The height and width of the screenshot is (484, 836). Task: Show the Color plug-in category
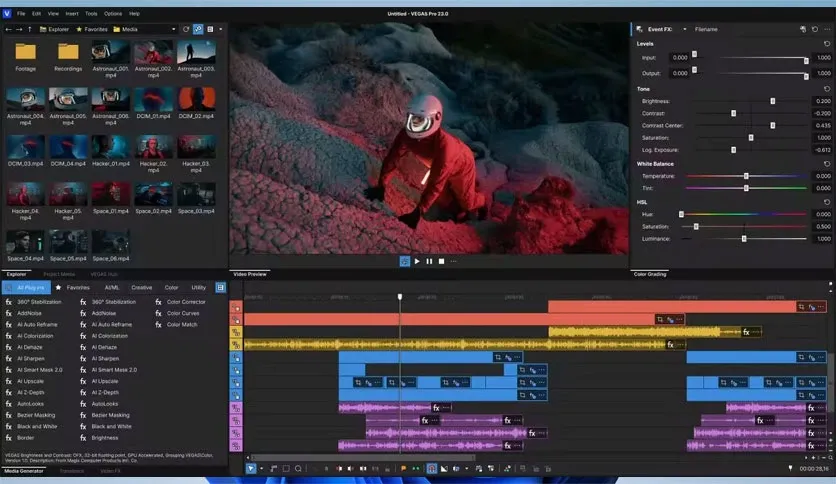[171, 287]
